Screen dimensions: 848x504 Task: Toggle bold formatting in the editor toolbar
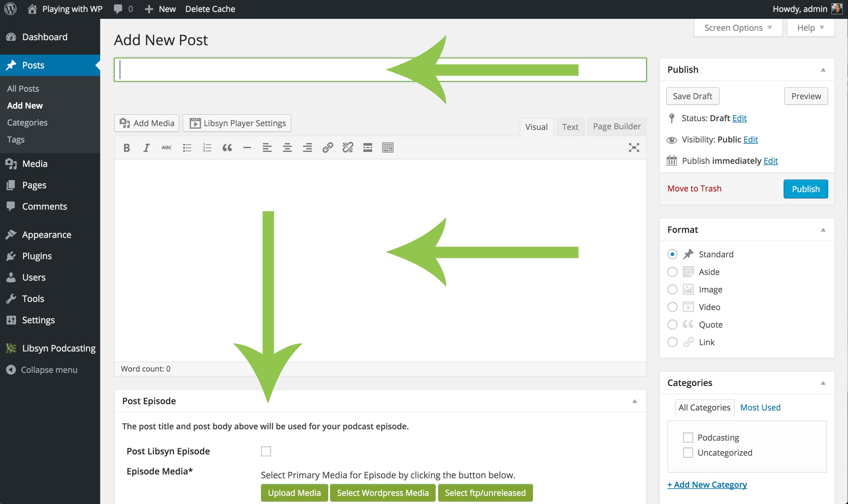[x=127, y=147]
